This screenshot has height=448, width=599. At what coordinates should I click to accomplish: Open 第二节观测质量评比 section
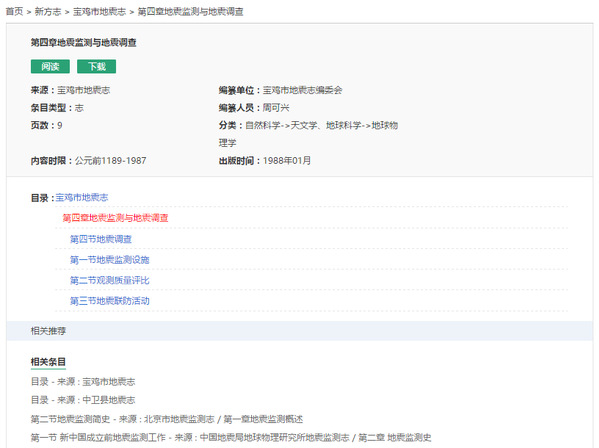click(x=110, y=281)
